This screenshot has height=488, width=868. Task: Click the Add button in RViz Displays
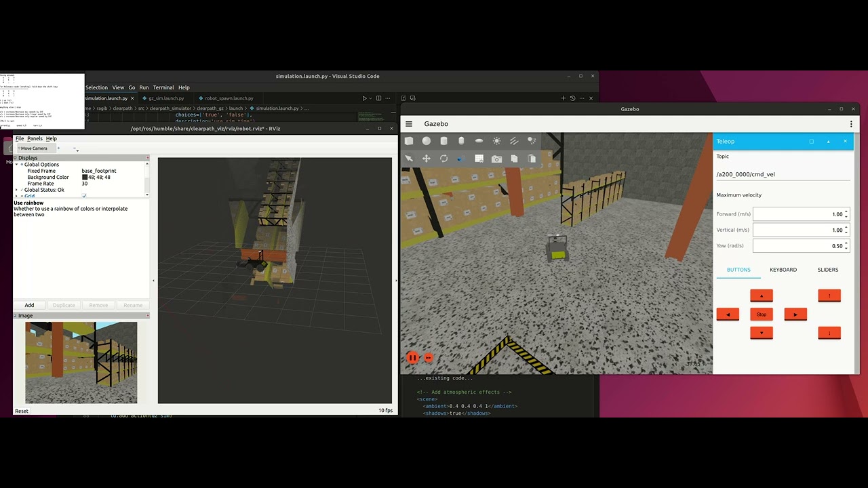pyautogui.click(x=29, y=305)
